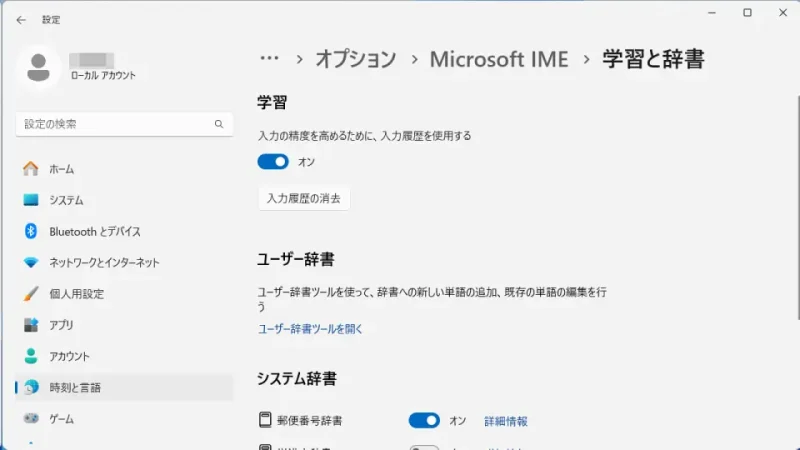Click the システム辞書 section heading
Image resolution: width=800 pixels, height=450 pixels.
point(296,379)
